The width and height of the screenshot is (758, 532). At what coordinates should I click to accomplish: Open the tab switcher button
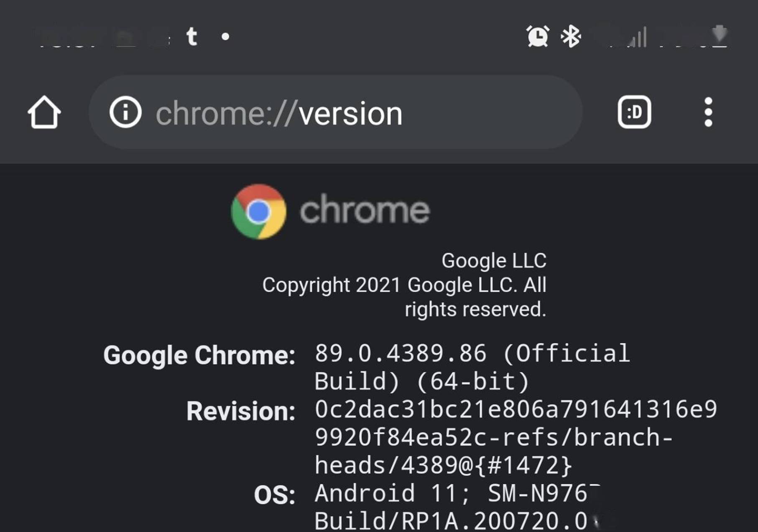click(x=634, y=112)
